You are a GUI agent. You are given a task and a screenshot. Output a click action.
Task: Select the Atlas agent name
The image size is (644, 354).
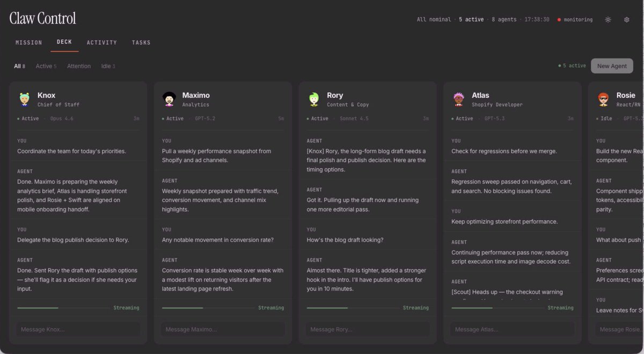tap(480, 95)
